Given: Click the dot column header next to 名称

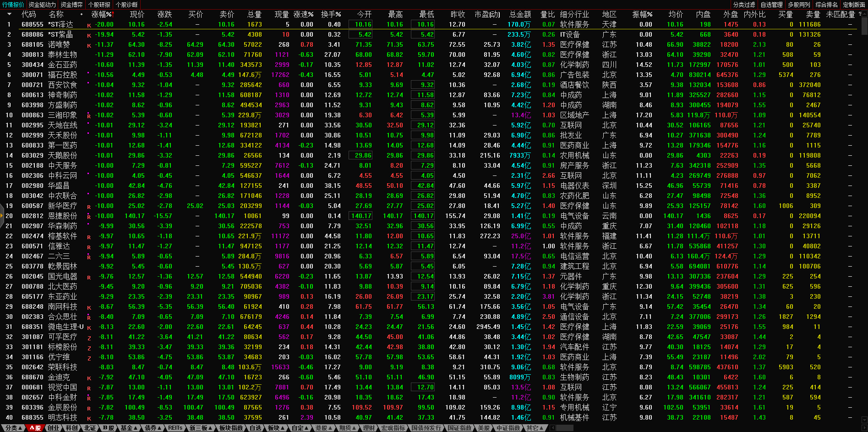Looking at the screenshot, I should click(x=82, y=14).
